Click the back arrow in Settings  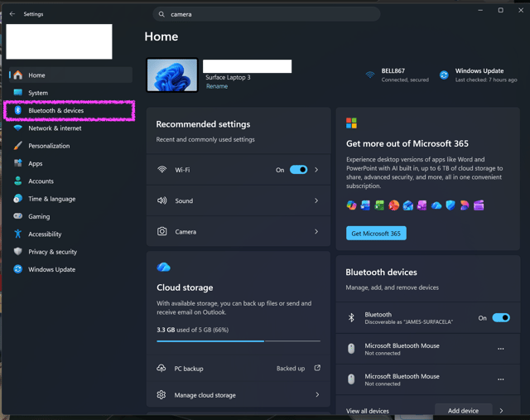tap(12, 14)
